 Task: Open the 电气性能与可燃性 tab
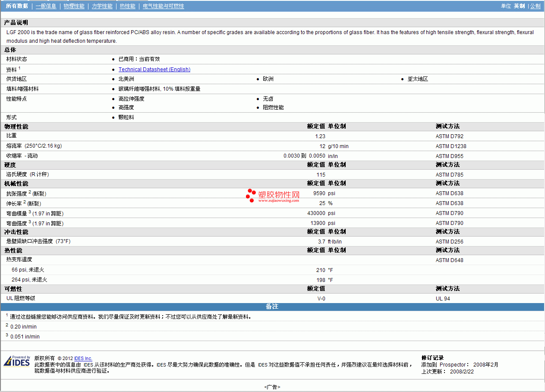tap(164, 6)
